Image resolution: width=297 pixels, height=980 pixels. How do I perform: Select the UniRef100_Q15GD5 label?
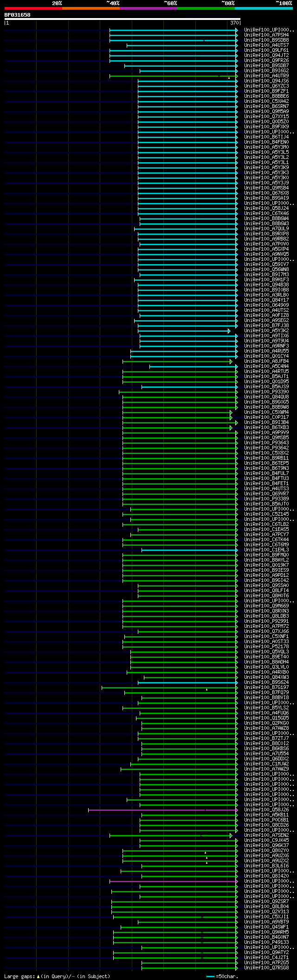[x=266, y=718]
